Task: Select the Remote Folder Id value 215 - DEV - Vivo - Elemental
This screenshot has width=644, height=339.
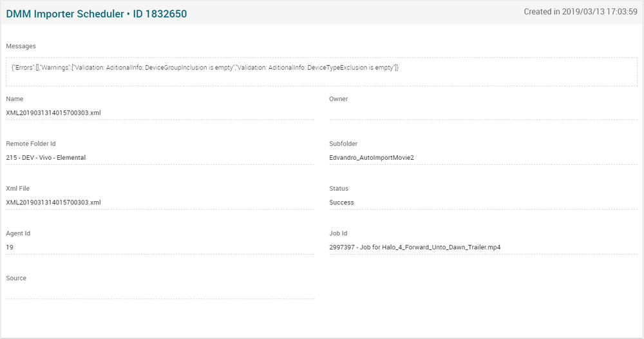Action: pos(46,157)
